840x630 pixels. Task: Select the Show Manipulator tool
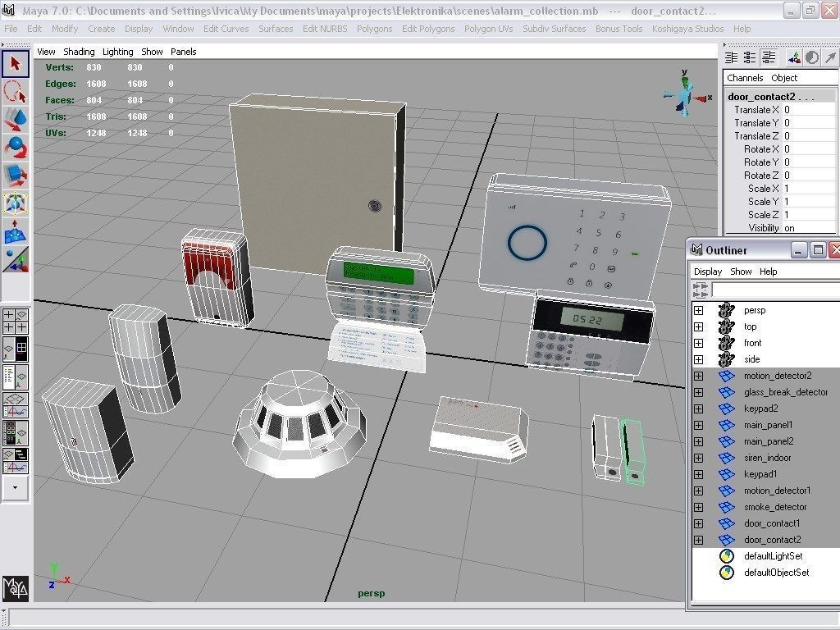coord(15,259)
